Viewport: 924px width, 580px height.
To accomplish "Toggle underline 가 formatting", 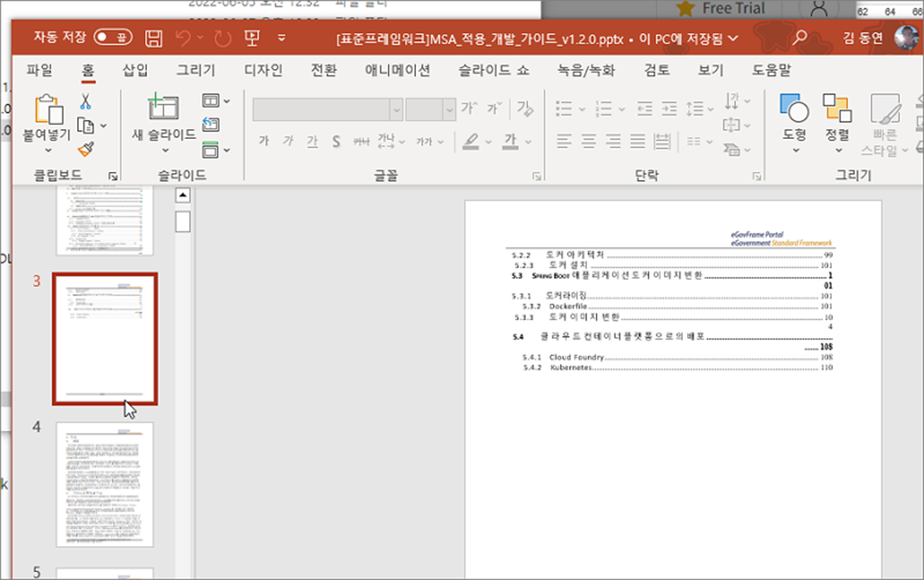I will coord(312,141).
